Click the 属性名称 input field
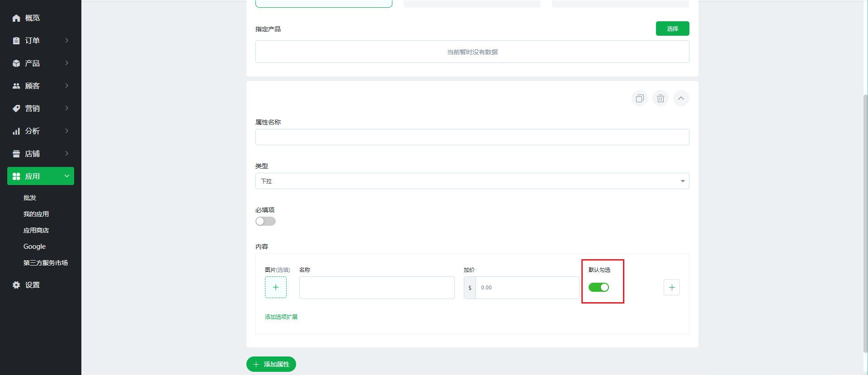Screen dimensions: 868x375 [x=472, y=137]
